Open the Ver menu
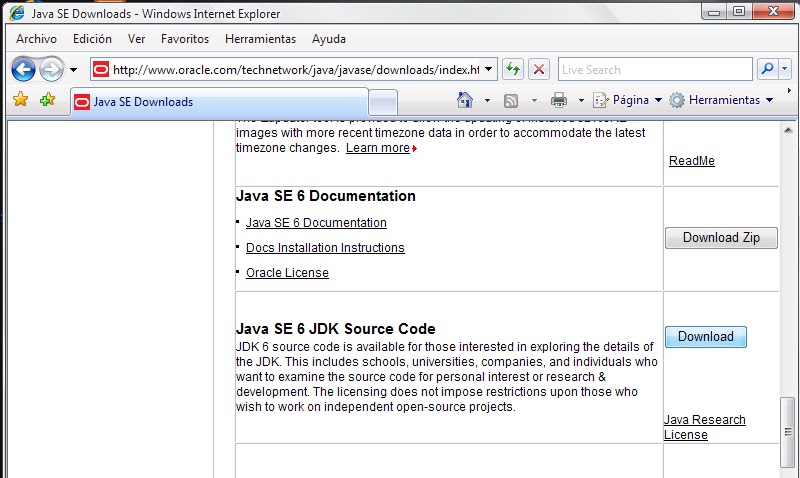 136,39
